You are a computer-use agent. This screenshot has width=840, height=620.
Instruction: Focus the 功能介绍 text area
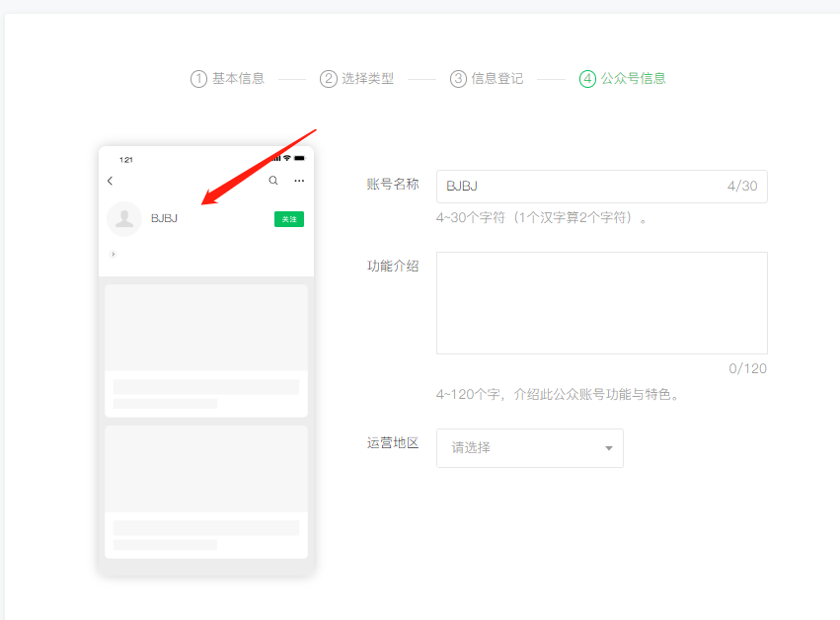(601, 303)
